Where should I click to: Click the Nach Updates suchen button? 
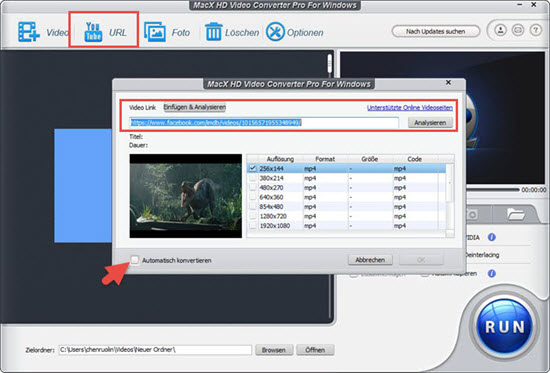(436, 31)
